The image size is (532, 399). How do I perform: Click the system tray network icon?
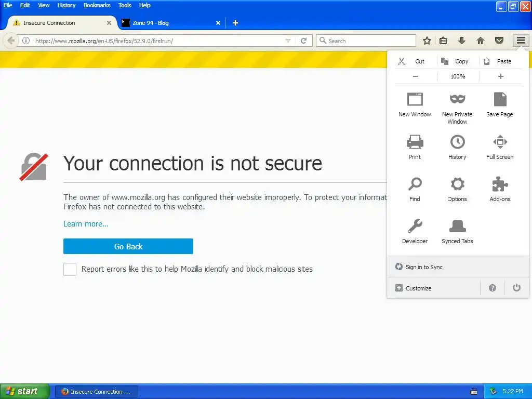pyautogui.click(x=494, y=392)
